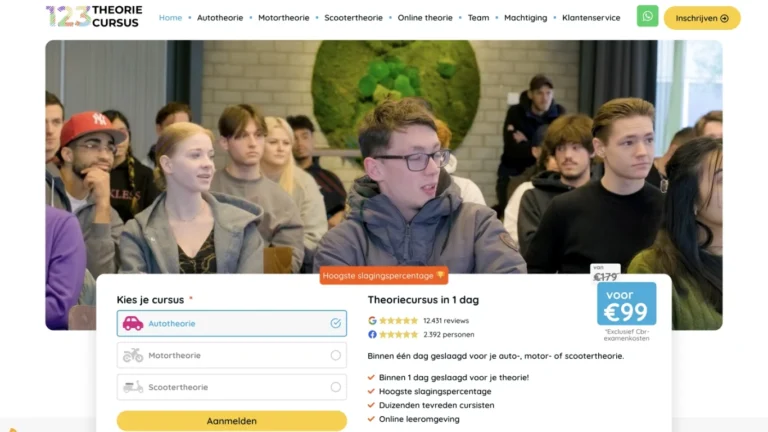Click the Theoriecursus in 1 dag heading
768x432 pixels.
423,300
